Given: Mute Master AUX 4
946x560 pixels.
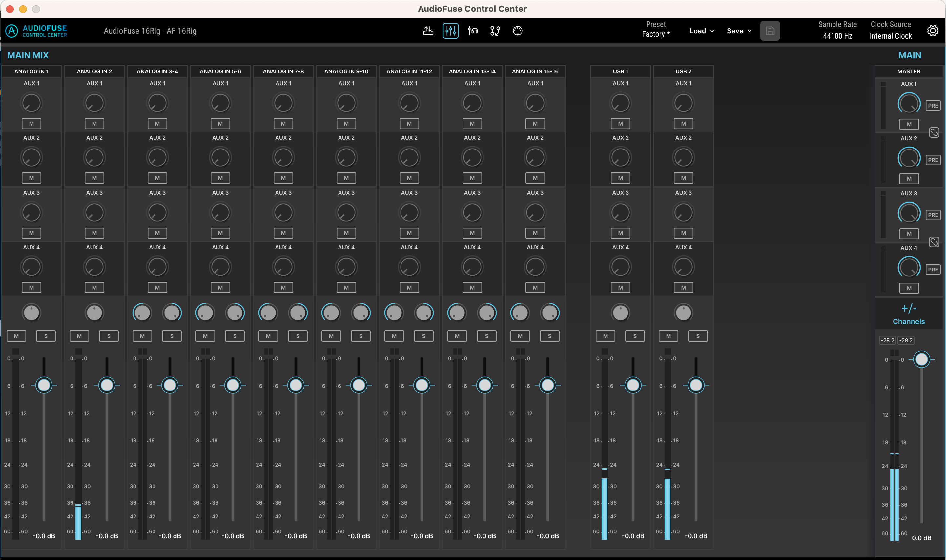Looking at the screenshot, I should coord(909,288).
